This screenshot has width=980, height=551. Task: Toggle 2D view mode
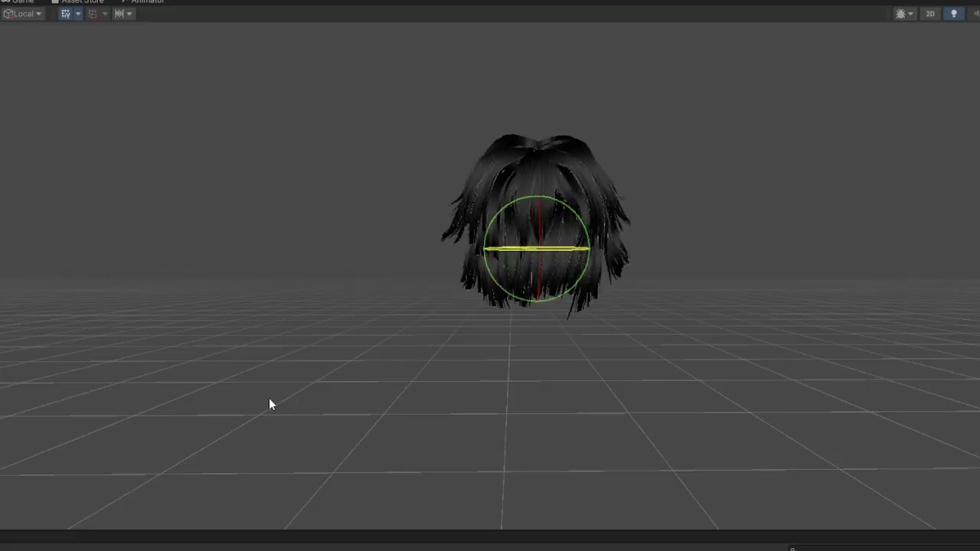coord(930,14)
